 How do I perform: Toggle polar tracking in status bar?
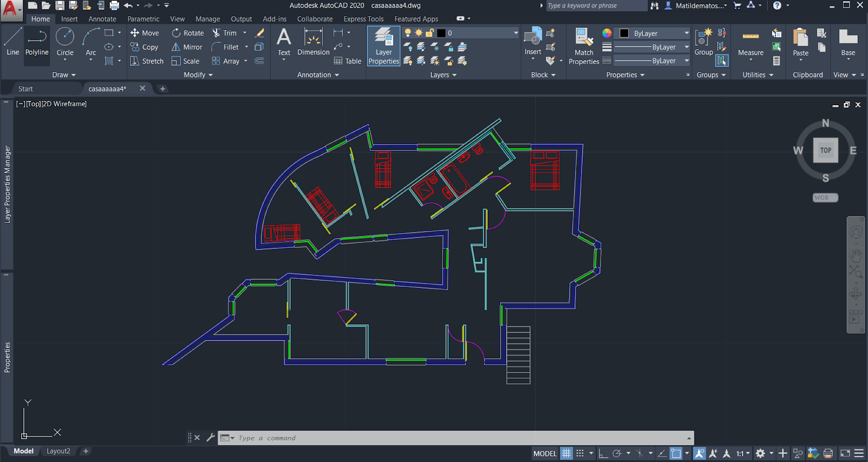coord(617,453)
